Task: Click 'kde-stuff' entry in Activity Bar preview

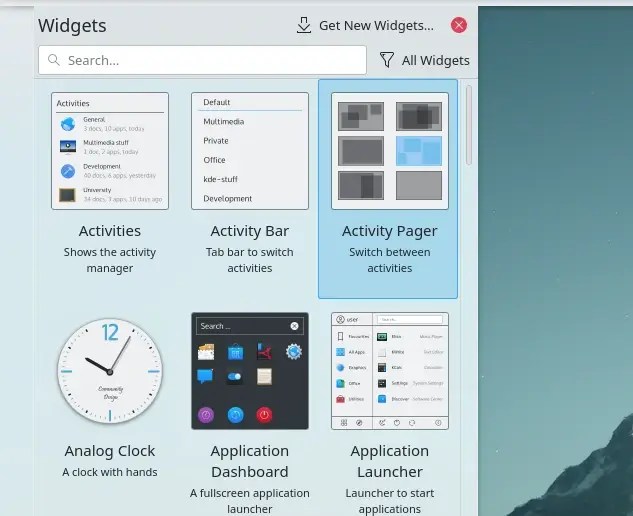Action: tap(220, 179)
